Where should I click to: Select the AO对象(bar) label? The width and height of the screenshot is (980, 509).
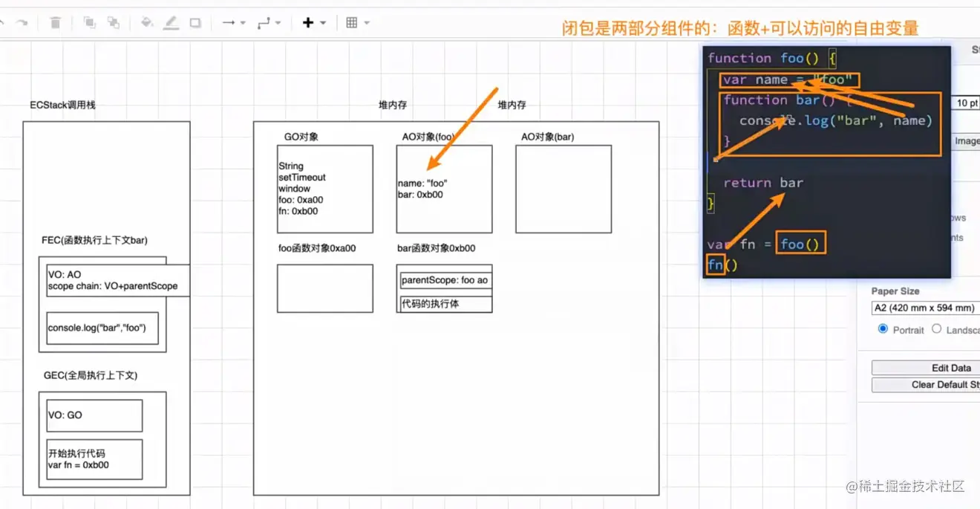(x=547, y=137)
